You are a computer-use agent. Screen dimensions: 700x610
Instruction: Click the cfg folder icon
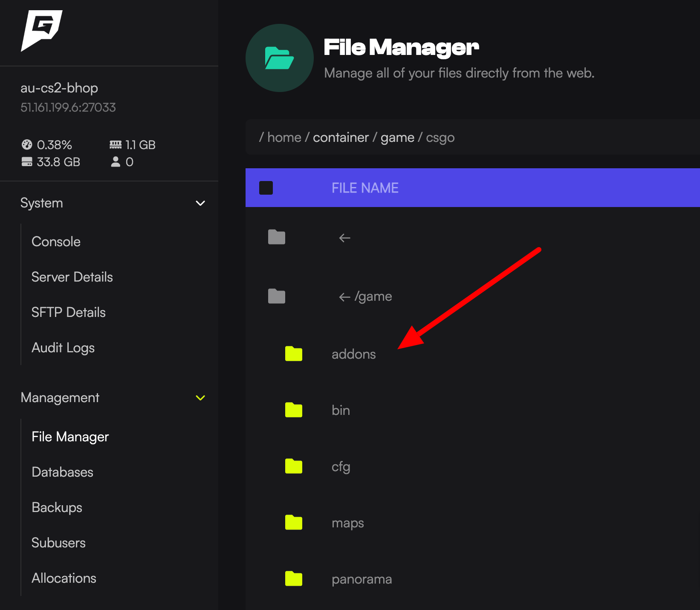293,466
